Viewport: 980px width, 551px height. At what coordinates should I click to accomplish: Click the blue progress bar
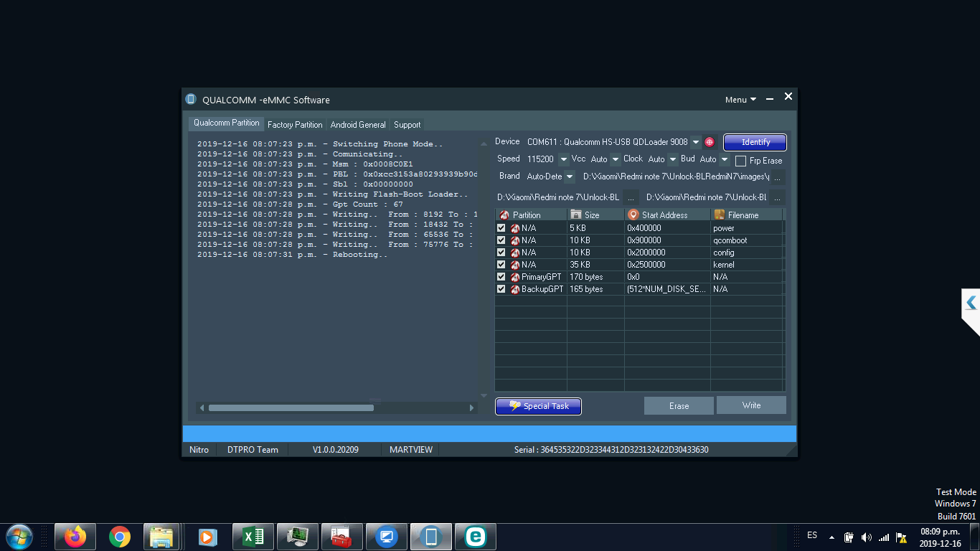click(x=489, y=433)
